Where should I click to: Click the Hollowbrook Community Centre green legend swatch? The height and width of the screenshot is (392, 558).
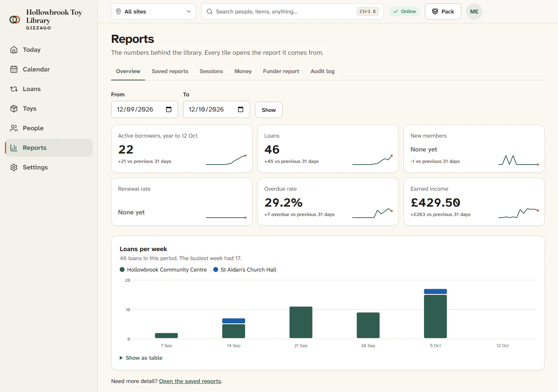(122, 269)
